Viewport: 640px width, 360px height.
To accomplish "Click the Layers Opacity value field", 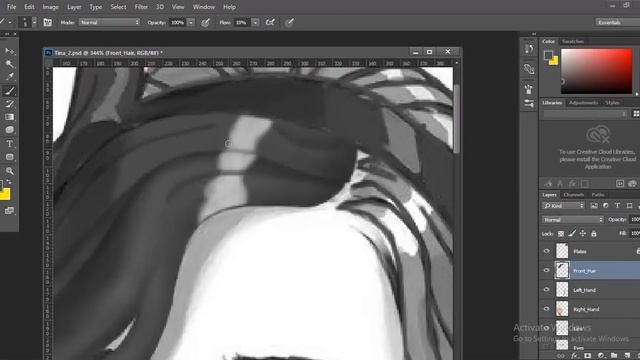I will point(635,220).
